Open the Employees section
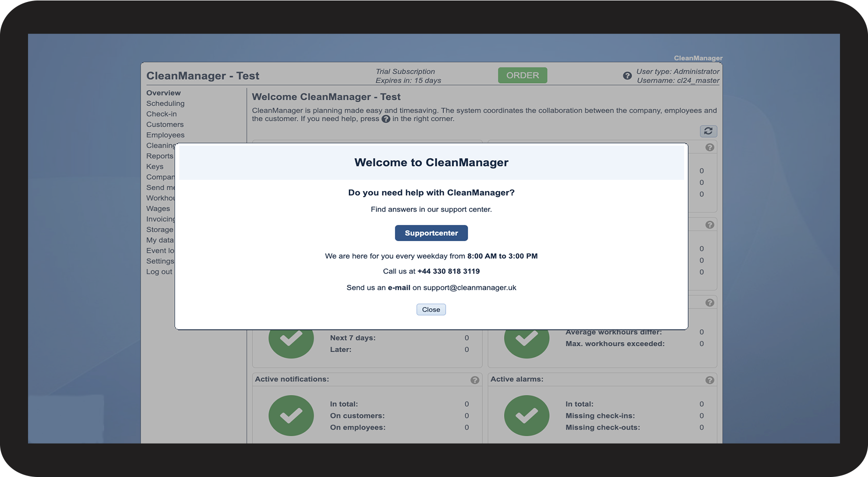This screenshot has height=477, width=868. 166,135
